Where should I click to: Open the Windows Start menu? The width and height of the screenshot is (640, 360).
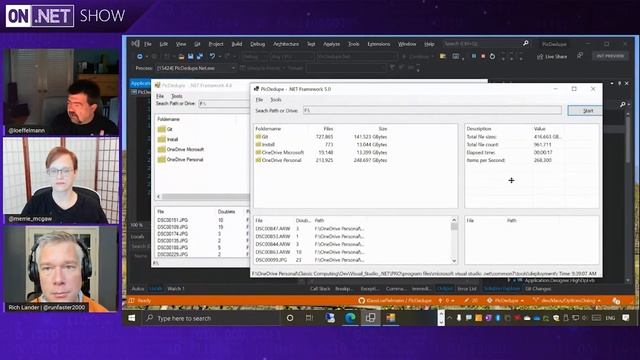tap(131, 318)
